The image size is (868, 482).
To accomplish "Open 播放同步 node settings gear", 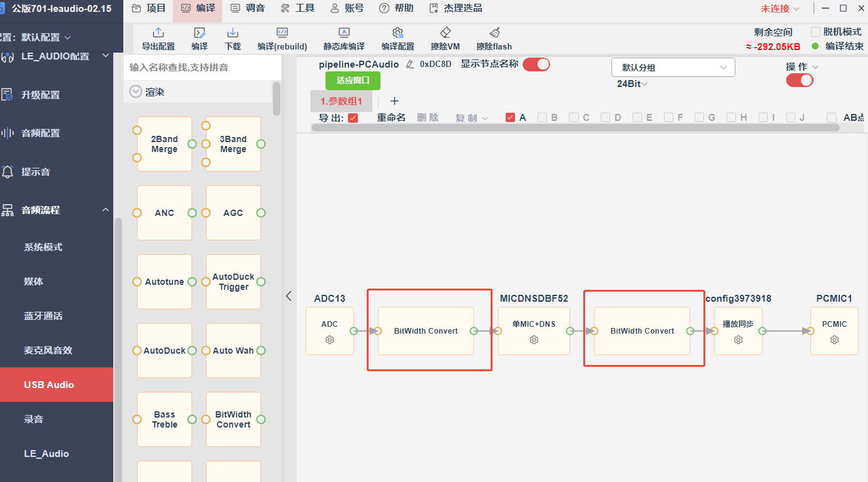I will (x=738, y=340).
